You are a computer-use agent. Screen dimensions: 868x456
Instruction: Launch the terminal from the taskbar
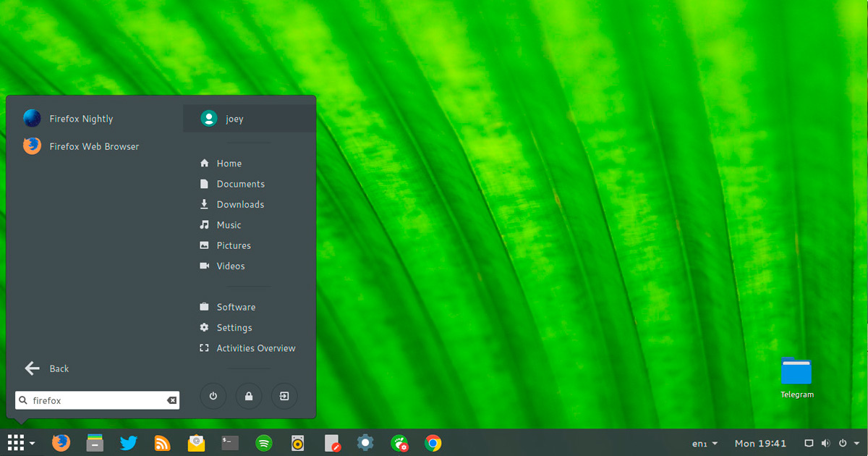coord(229,442)
